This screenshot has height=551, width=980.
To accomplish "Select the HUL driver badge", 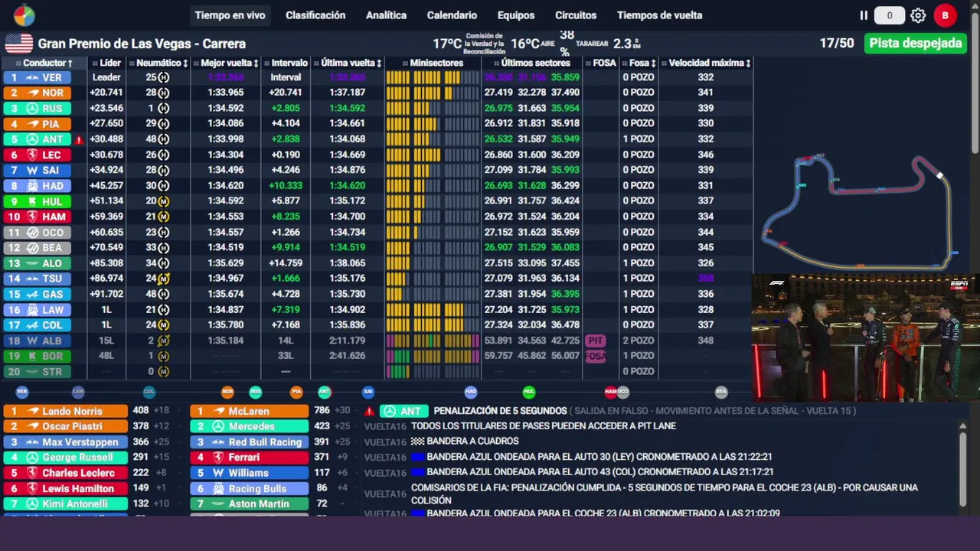I will click(x=37, y=201).
